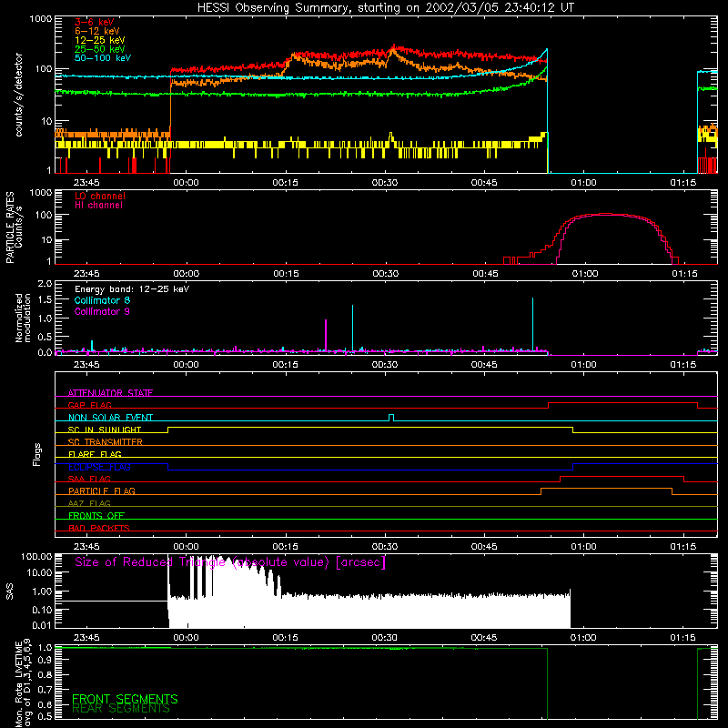Click the ATTENUATOR STATE flag label
The image size is (728, 728).
pyautogui.click(x=110, y=393)
